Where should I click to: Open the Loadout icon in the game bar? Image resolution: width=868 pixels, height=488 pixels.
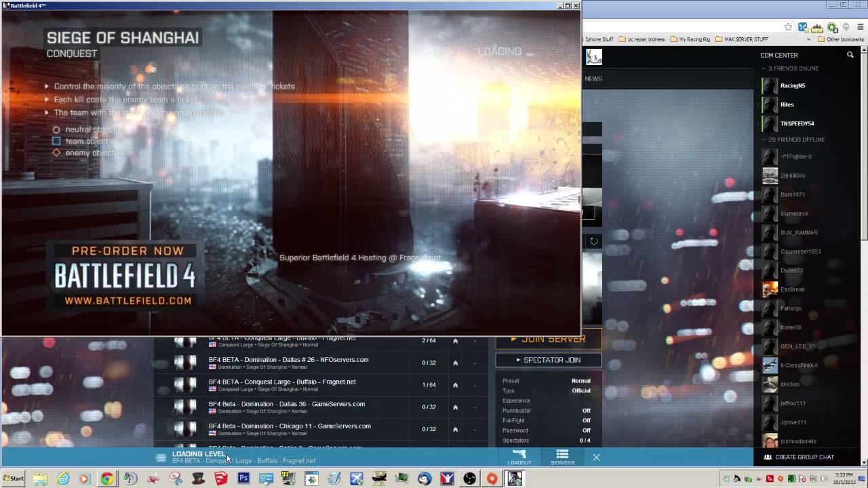(x=519, y=457)
